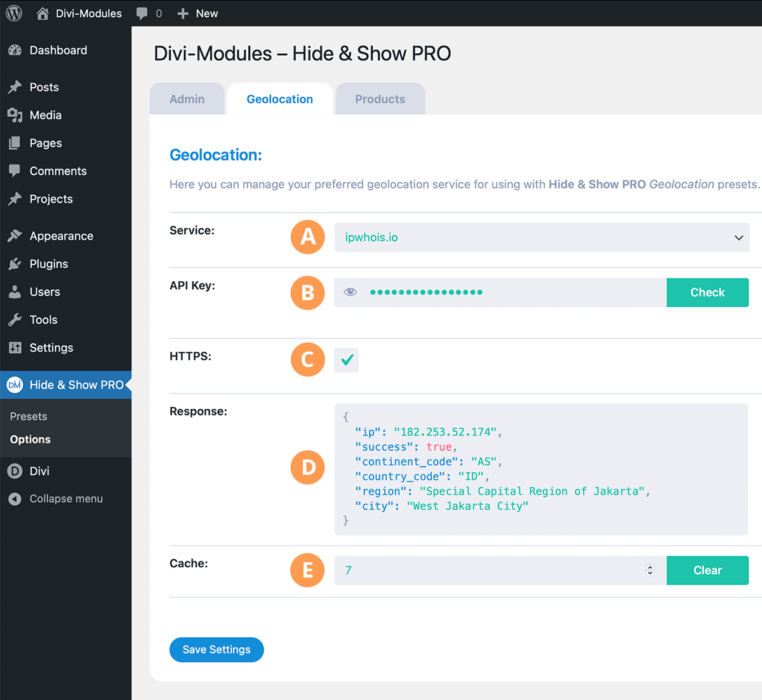Select the Geolocation tab
The image size is (762, 700).
pos(279,99)
